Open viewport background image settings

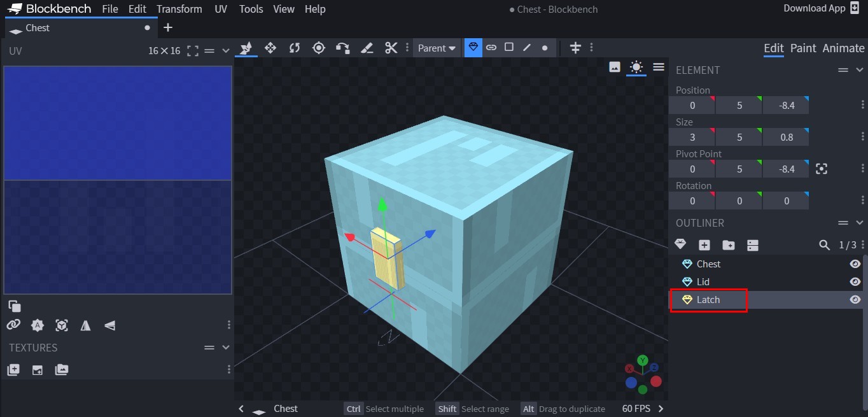click(615, 67)
